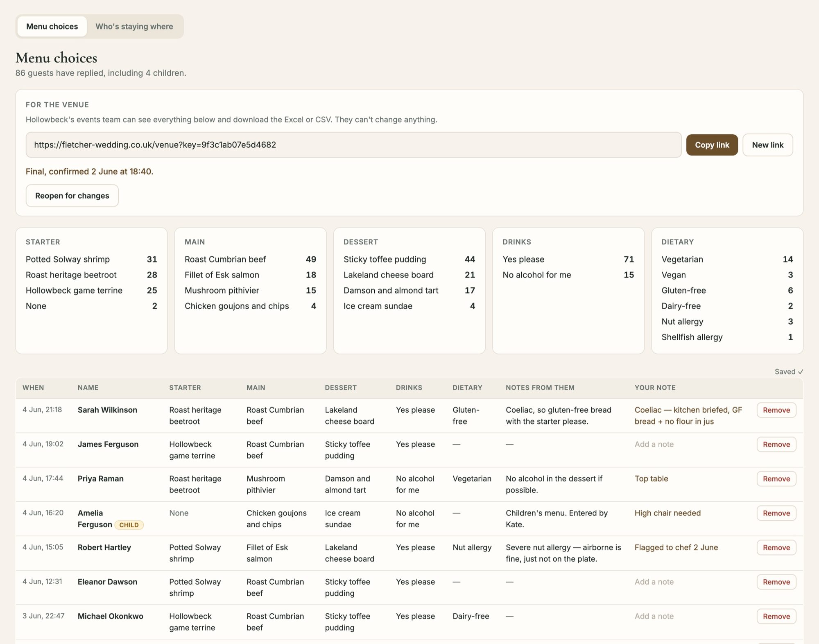Click the 'Saved' status indicator
The width and height of the screenshot is (819, 644).
tap(789, 372)
